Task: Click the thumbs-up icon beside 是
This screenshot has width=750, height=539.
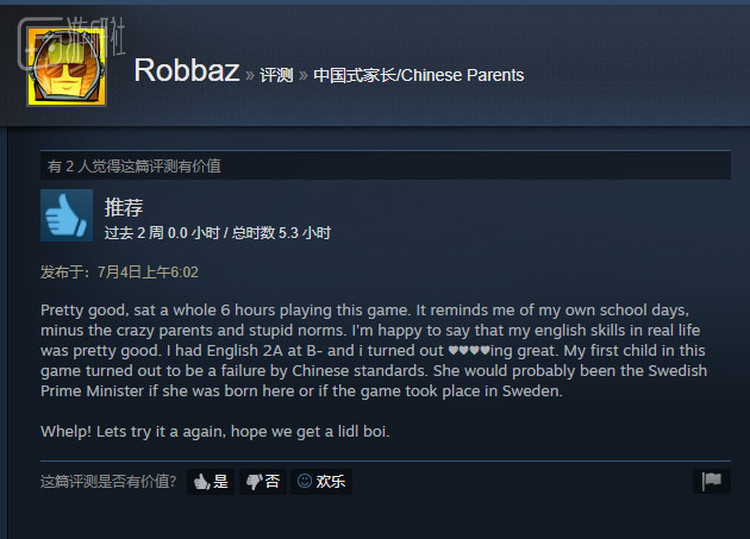Action: tap(201, 482)
